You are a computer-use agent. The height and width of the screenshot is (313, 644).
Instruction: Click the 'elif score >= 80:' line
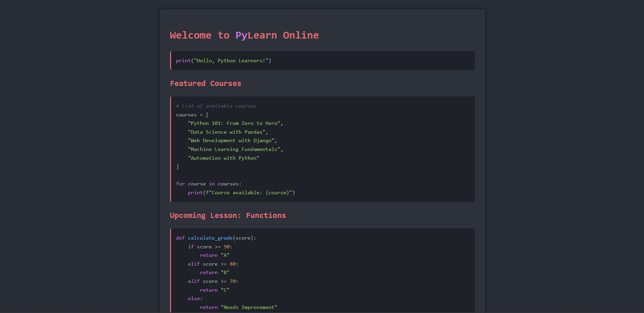tap(213, 264)
